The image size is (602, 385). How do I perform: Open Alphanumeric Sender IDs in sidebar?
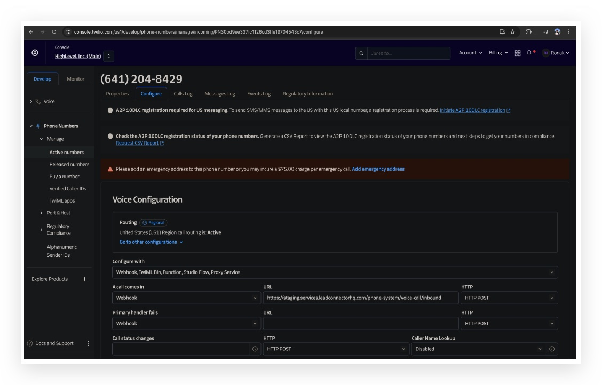point(61,251)
